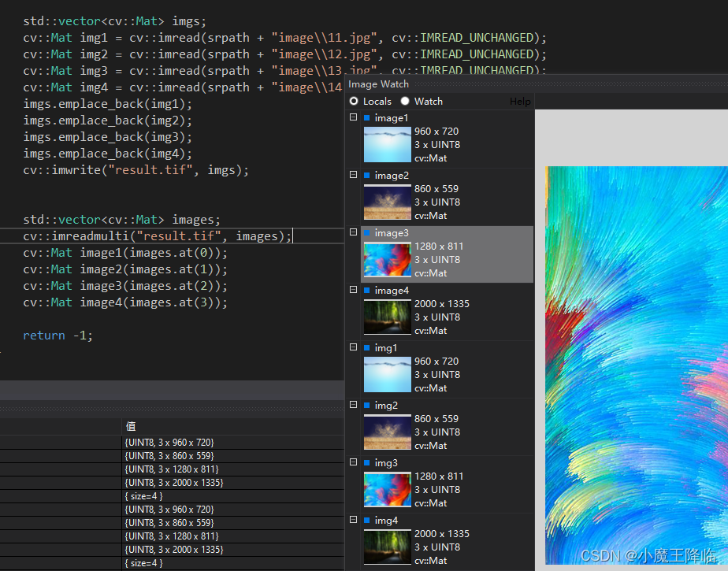Viewport: 728px width, 571px height.
Task: Collapse the image4 tree node
Action: coord(352,289)
